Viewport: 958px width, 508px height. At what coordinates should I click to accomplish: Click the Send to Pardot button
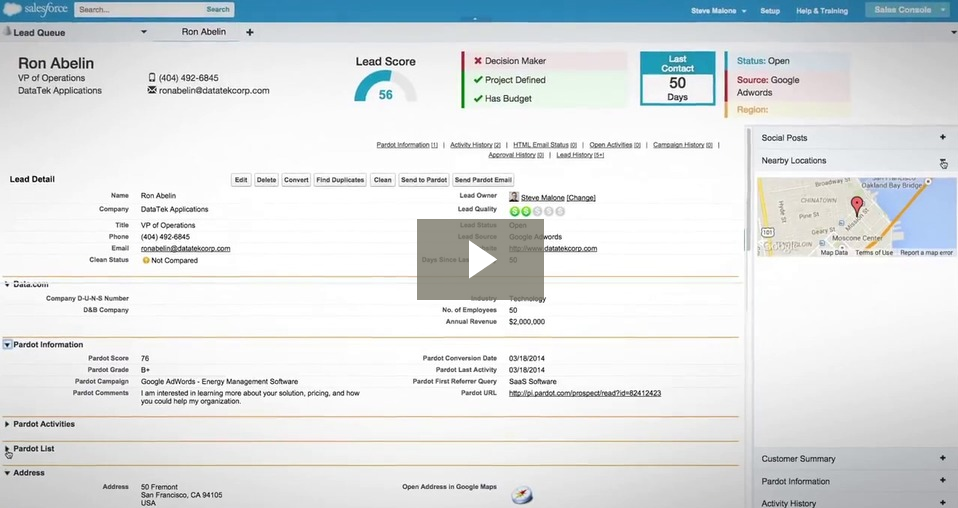click(x=423, y=180)
